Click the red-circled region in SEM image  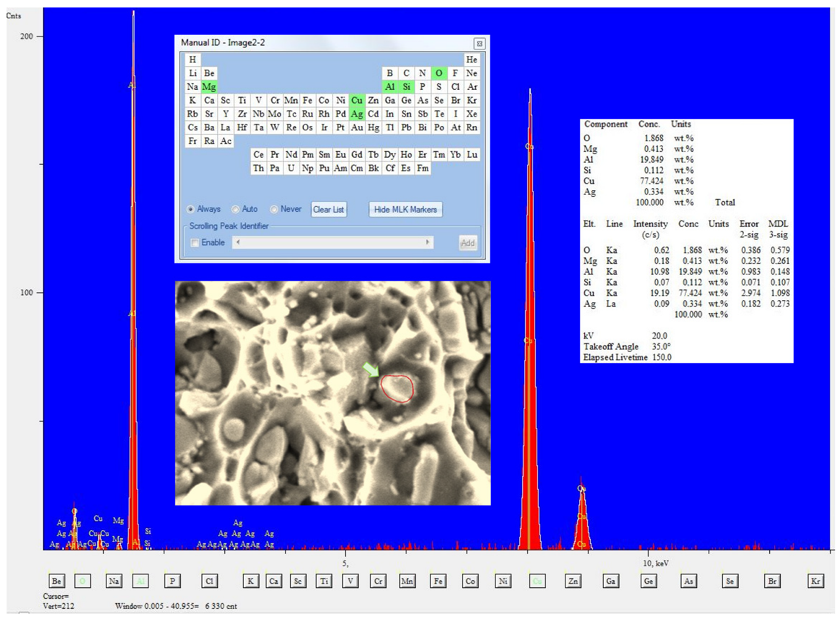[x=397, y=388]
